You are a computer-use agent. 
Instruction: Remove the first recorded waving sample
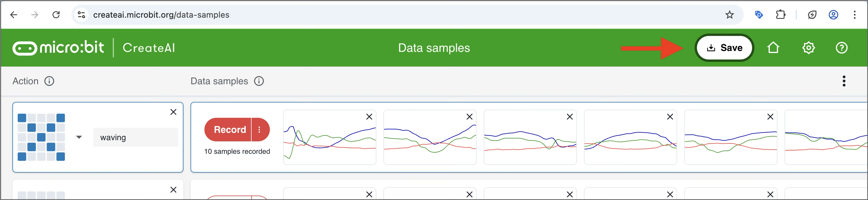click(x=369, y=117)
